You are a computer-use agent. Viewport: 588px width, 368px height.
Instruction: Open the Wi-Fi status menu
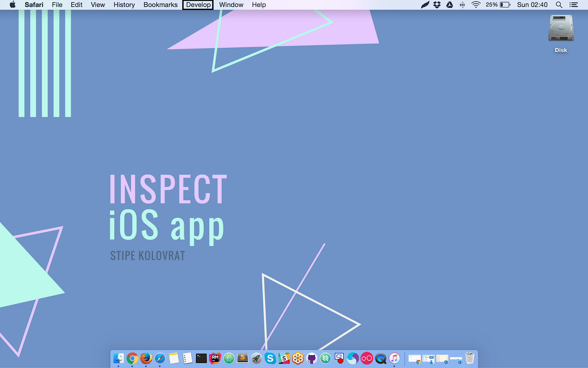tap(476, 5)
